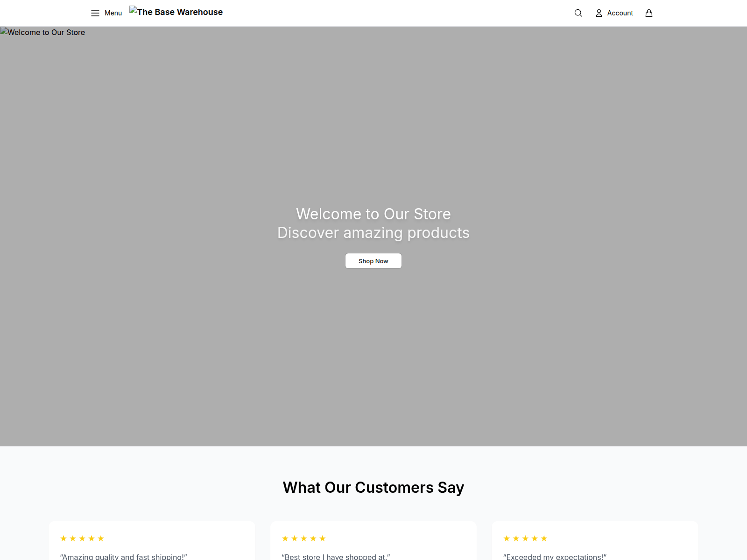
Task: Open the hamburger Menu icon
Action: coord(95,13)
